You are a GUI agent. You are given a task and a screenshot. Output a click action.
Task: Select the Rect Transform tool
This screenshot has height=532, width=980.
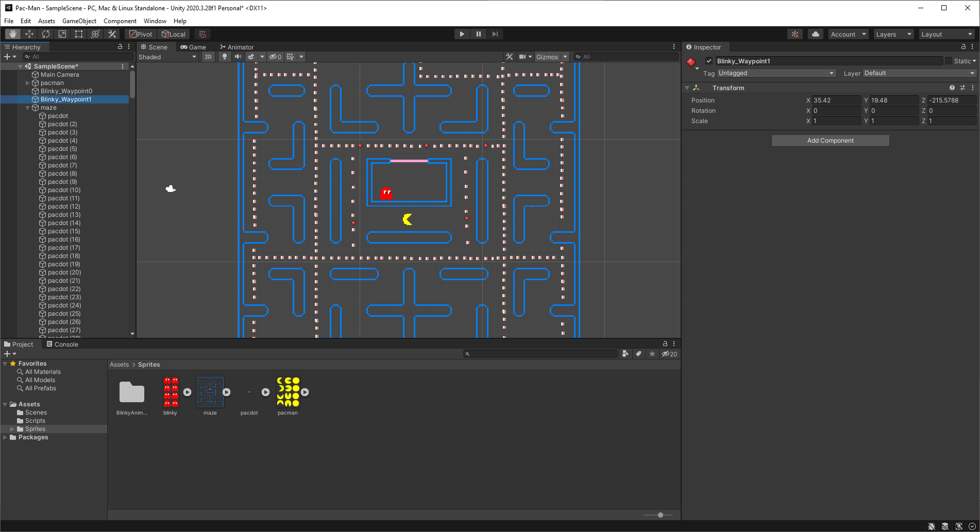79,33
